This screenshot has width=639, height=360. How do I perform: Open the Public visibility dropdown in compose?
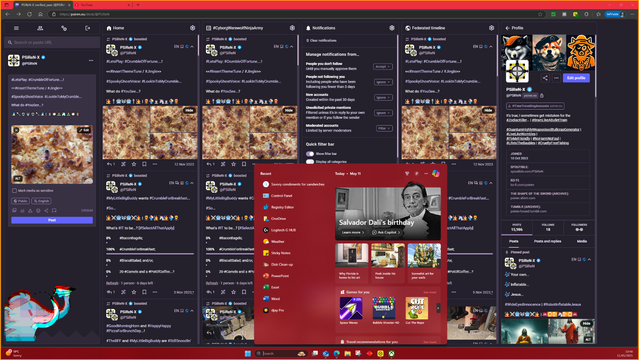[x=20, y=201]
